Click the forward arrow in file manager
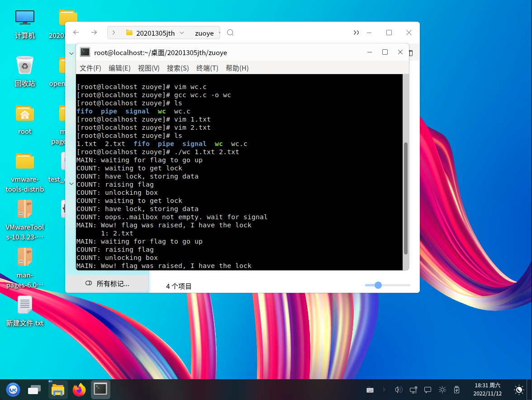The image size is (532, 400). pos(94,33)
